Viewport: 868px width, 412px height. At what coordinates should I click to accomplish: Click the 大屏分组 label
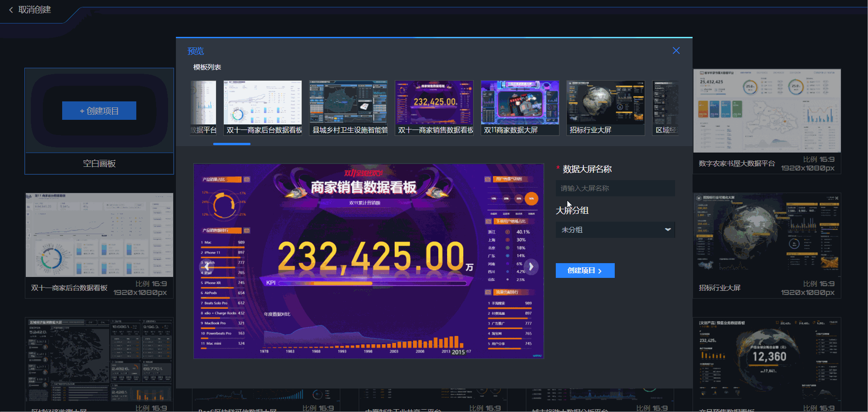pyautogui.click(x=572, y=211)
